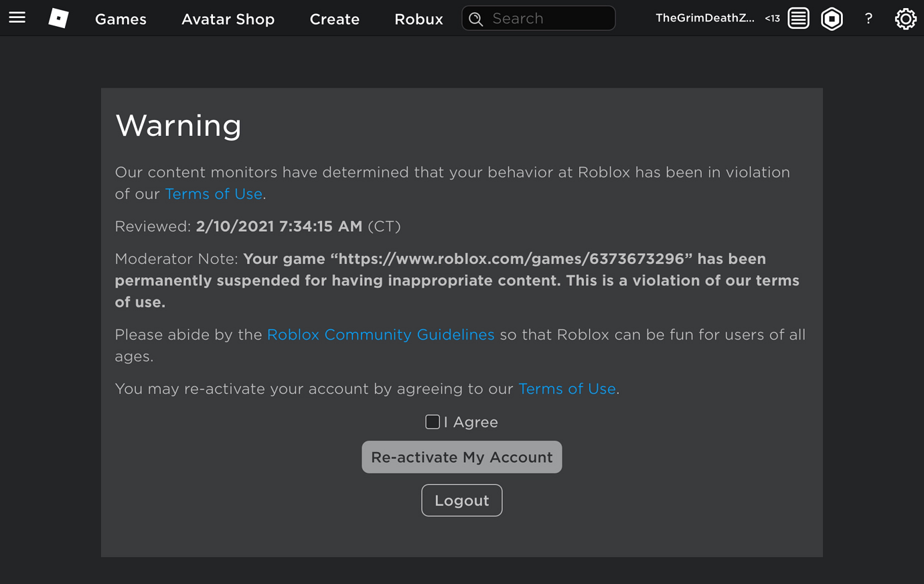The height and width of the screenshot is (584, 924).
Task: Open the first Terms of Use link
Action: click(x=213, y=194)
